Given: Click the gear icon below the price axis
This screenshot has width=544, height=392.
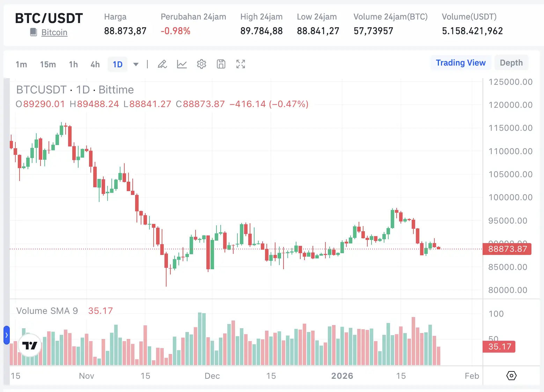Looking at the screenshot, I should 511,376.
